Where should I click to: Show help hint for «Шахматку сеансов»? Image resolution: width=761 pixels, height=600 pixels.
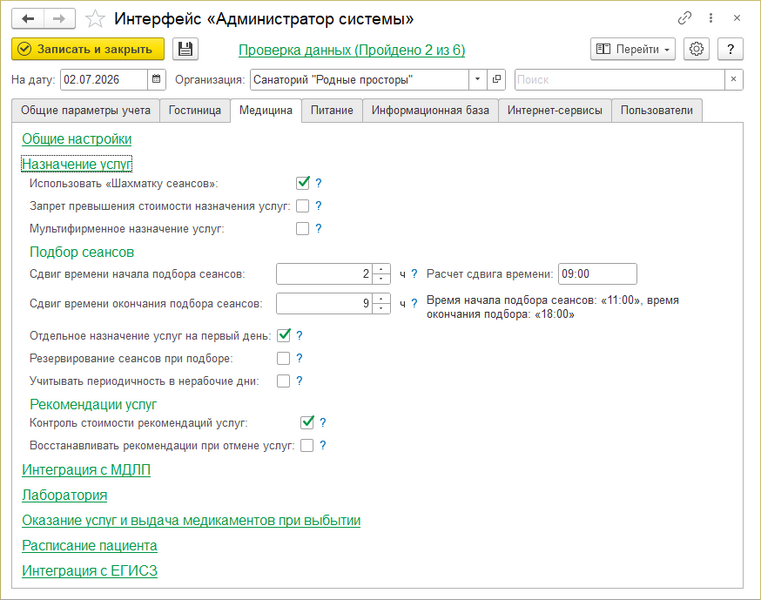coord(318,183)
